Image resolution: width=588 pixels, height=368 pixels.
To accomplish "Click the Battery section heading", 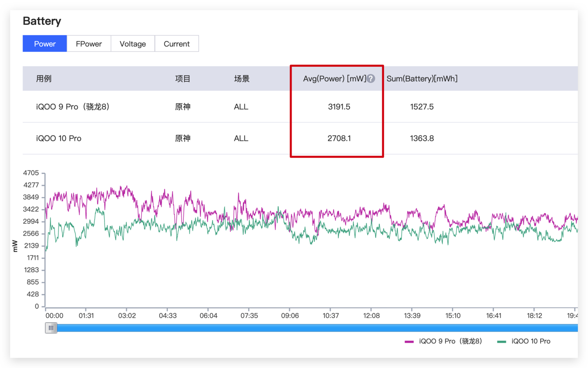I will (x=42, y=21).
